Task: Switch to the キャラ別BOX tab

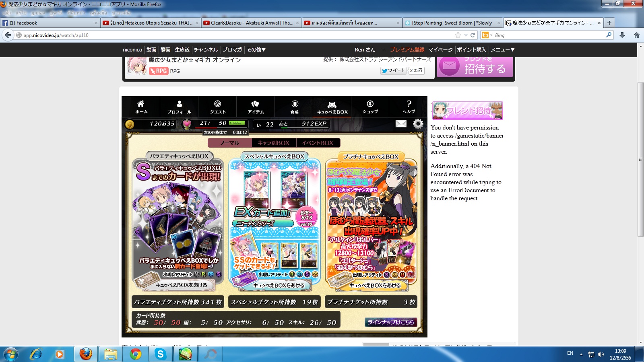Action: pos(274,143)
